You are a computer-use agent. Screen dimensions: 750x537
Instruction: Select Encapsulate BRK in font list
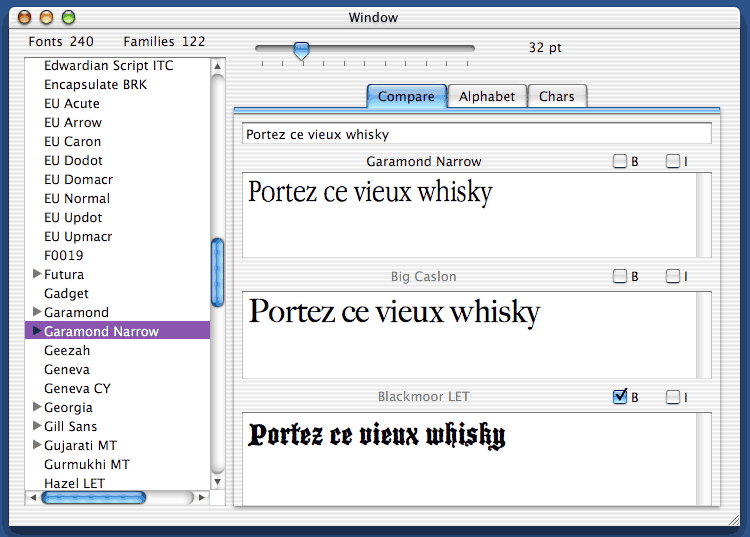pyautogui.click(x=95, y=85)
